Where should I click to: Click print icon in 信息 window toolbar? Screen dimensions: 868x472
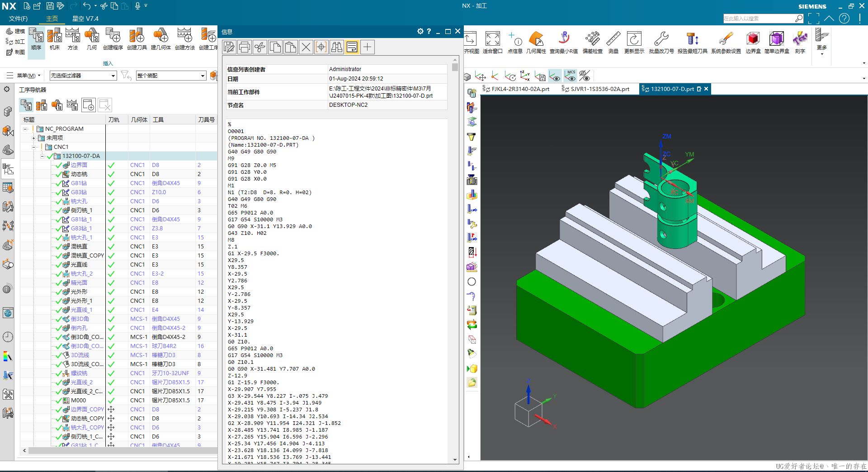click(245, 47)
